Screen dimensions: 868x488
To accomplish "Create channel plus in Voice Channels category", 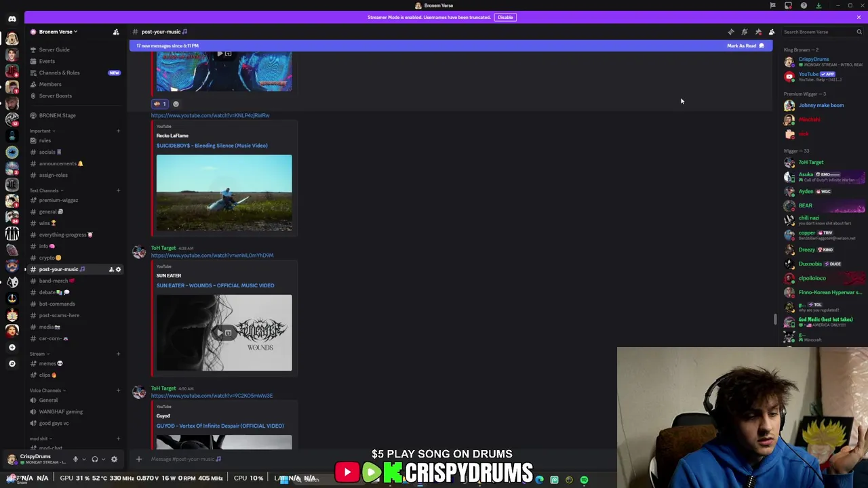I will point(118,390).
